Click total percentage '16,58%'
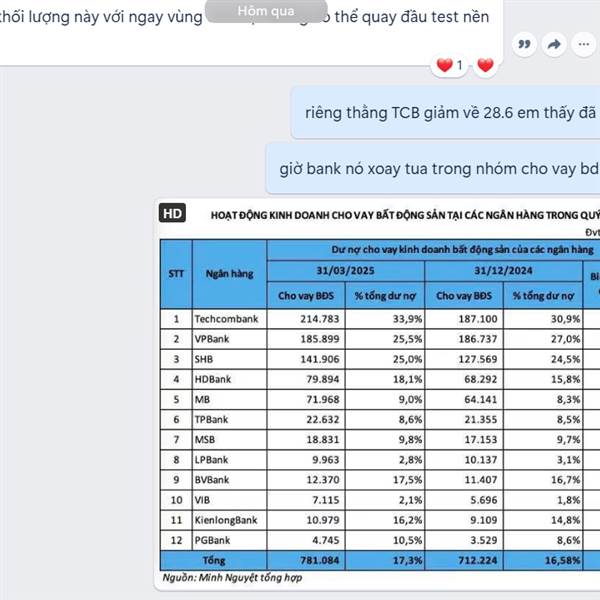This screenshot has height=600, width=600. [x=562, y=561]
